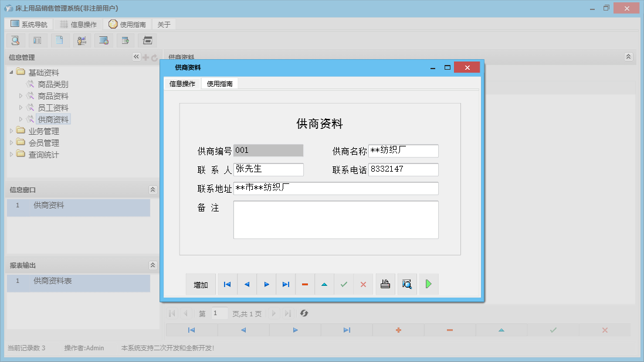Confirm changes with the green check icon
This screenshot has height=362, width=644.
click(344, 284)
